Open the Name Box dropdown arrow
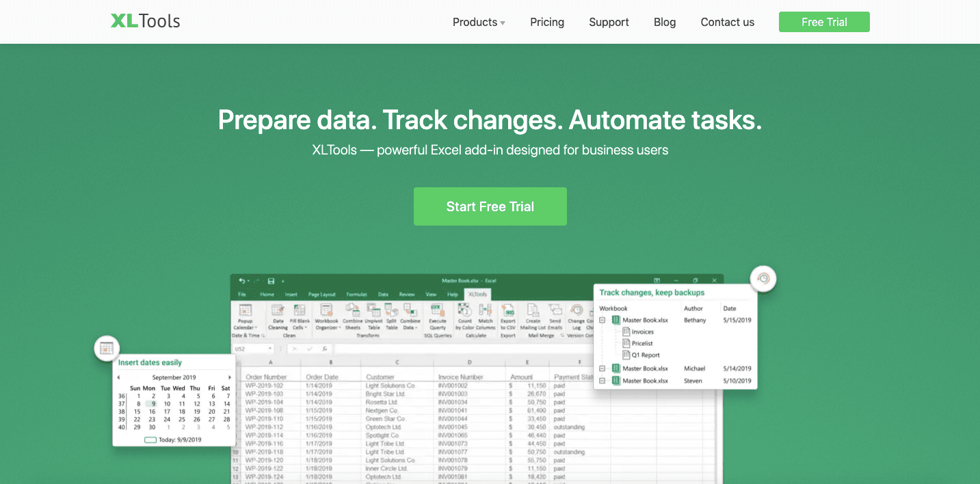The height and width of the screenshot is (484, 980). coord(271,349)
